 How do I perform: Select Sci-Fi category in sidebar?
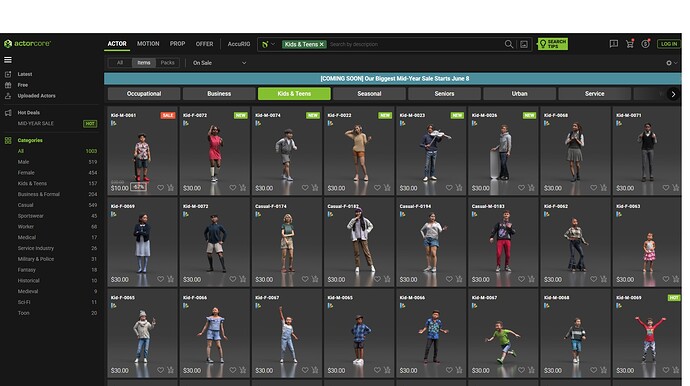coord(24,302)
